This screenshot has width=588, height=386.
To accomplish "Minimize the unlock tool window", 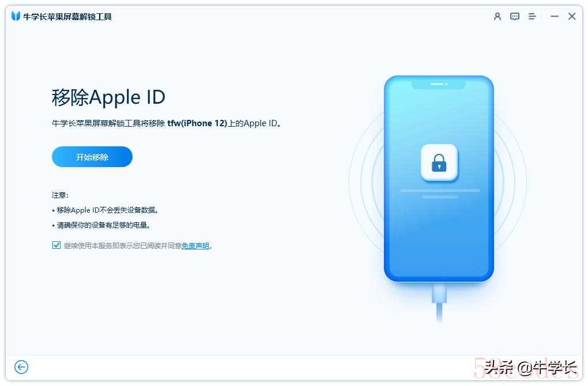I will point(554,17).
